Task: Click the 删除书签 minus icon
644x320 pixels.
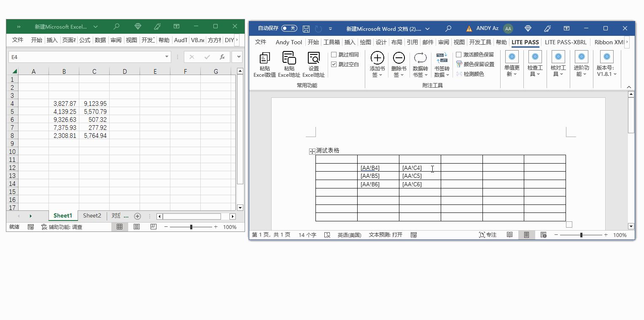Action: (x=399, y=58)
